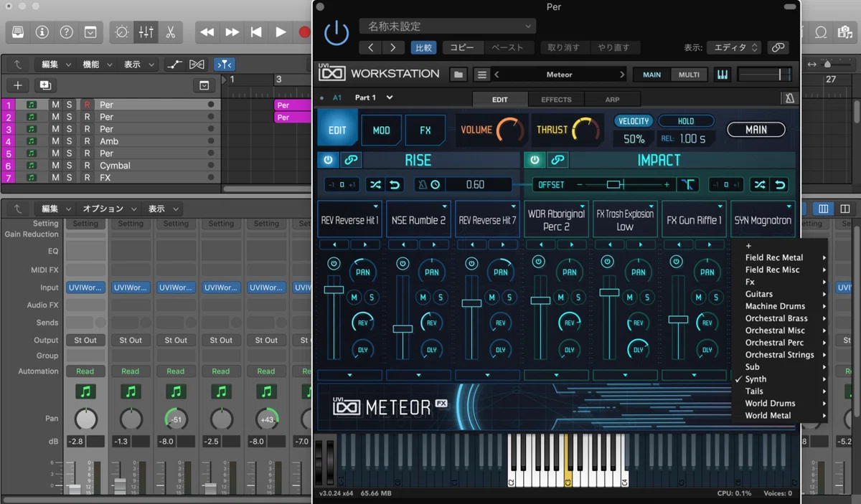Image resolution: width=861 pixels, height=504 pixels.
Task: Open the Library icon in Logic toolbar
Action: pyautogui.click(x=18, y=32)
